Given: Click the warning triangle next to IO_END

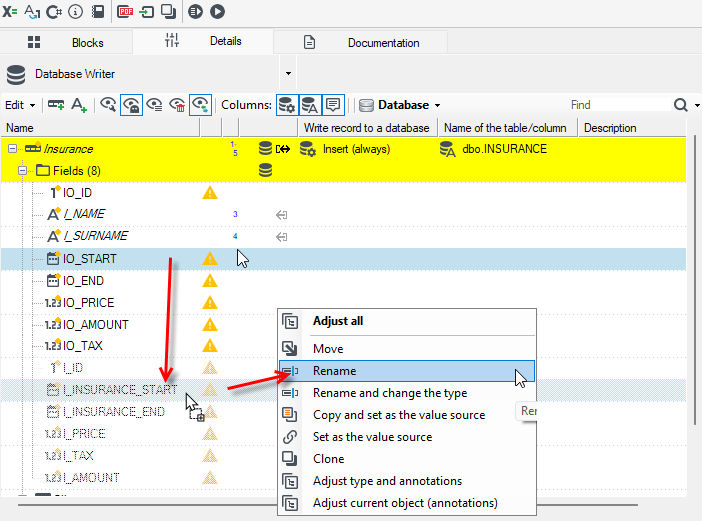Looking at the screenshot, I should click(x=210, y=281).
